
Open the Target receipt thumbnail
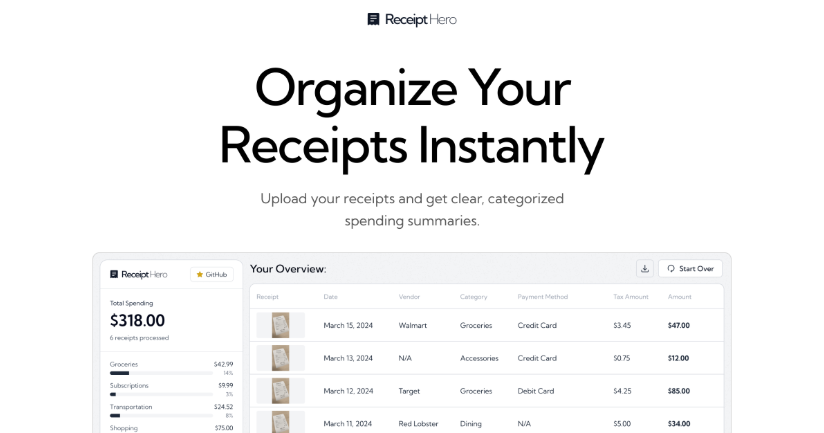280,391
